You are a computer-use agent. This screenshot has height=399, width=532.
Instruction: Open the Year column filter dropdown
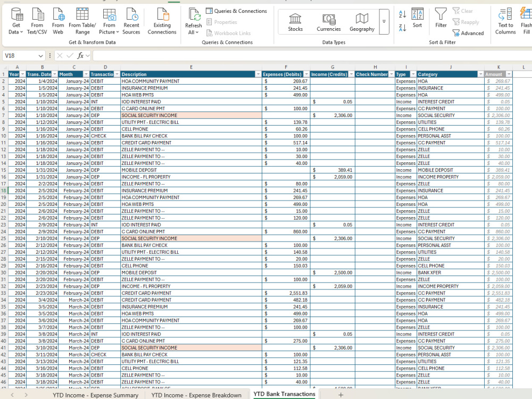point(23,74)
